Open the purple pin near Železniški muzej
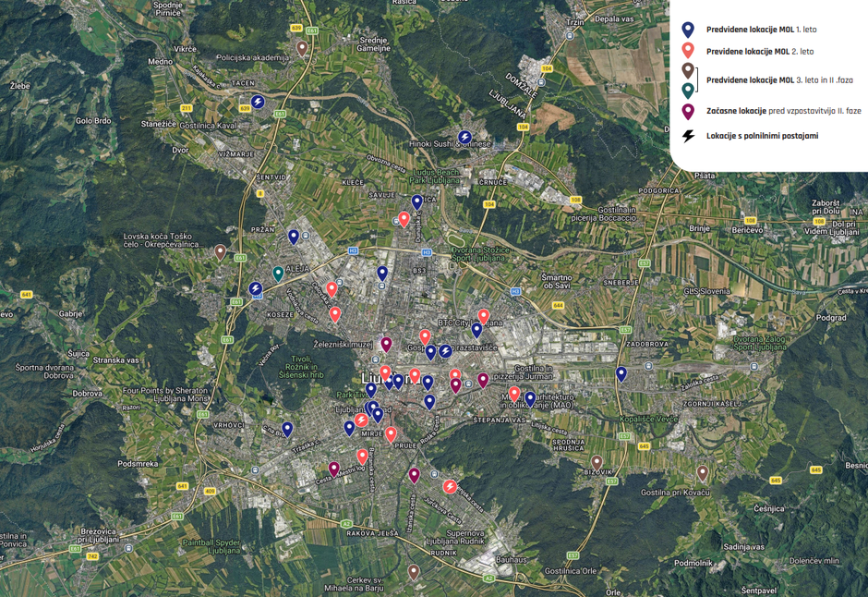 (386, 344)
